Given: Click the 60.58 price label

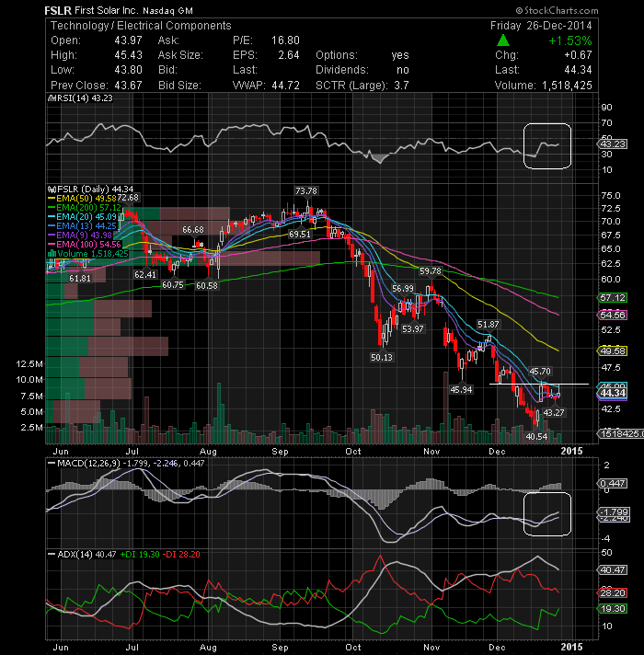Looking at the screenshot, I should [x=207, y=286].
